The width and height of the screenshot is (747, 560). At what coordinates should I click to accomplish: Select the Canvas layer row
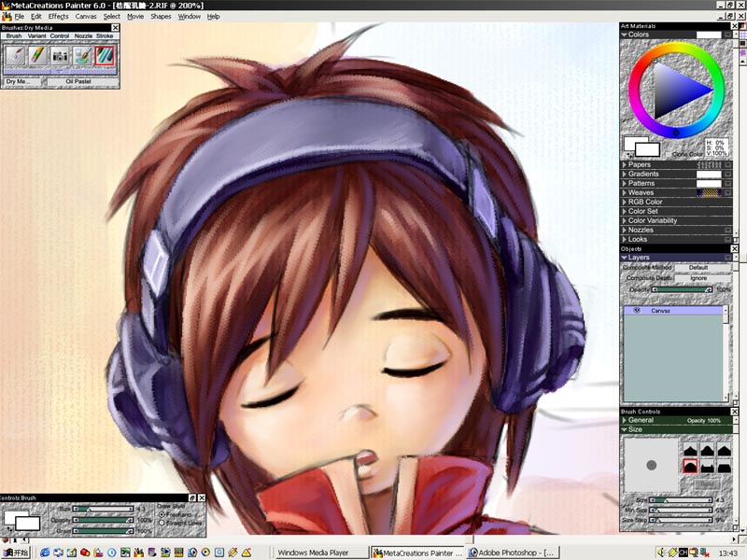point(673,311)
